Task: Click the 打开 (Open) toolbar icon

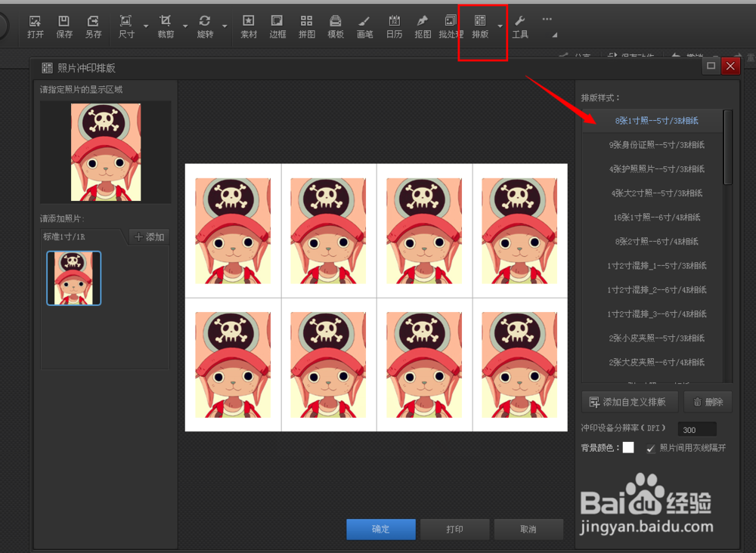Action: click(36, 26)
